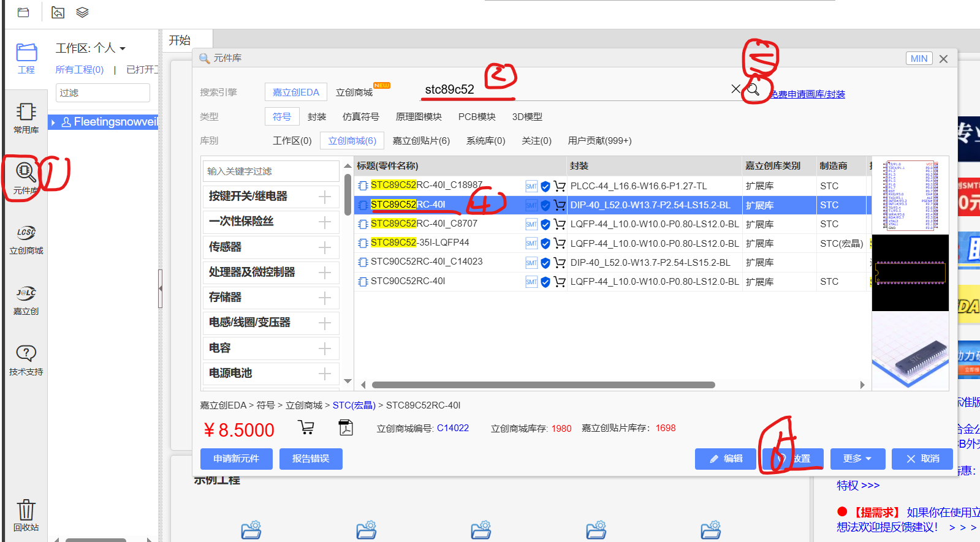This screenshot has height=542, width=980.
Task: Open first example project folder icon below dialog
Action: tap(251, 530)
